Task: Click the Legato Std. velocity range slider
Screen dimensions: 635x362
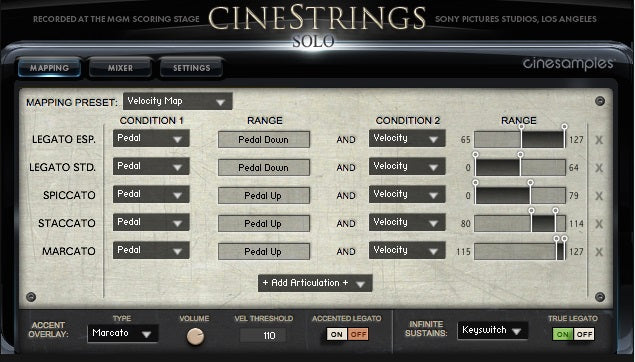Action: 520,168
